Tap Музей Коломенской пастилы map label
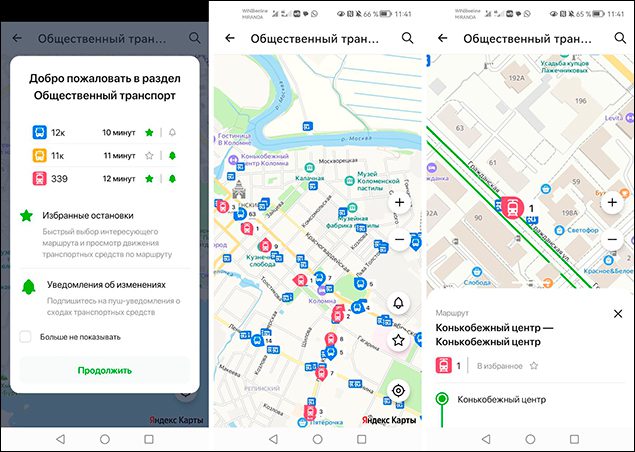This screenshot has width=635, height=452. click(378, 181)
